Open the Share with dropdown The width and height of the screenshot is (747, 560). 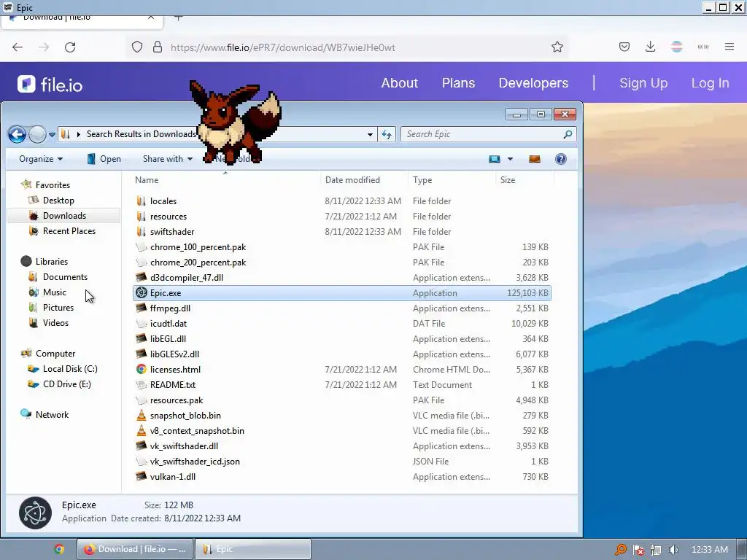click(168, 159)
